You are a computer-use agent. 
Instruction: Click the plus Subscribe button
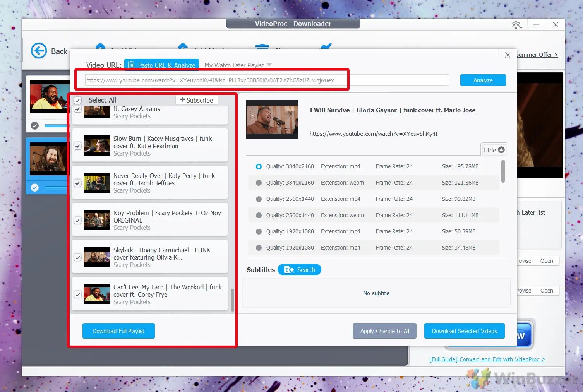tap(197, 100)
